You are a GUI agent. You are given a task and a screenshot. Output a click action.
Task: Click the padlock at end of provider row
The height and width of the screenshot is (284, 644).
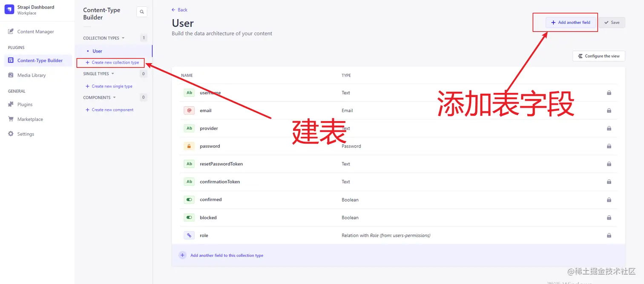tap(609, 128)
